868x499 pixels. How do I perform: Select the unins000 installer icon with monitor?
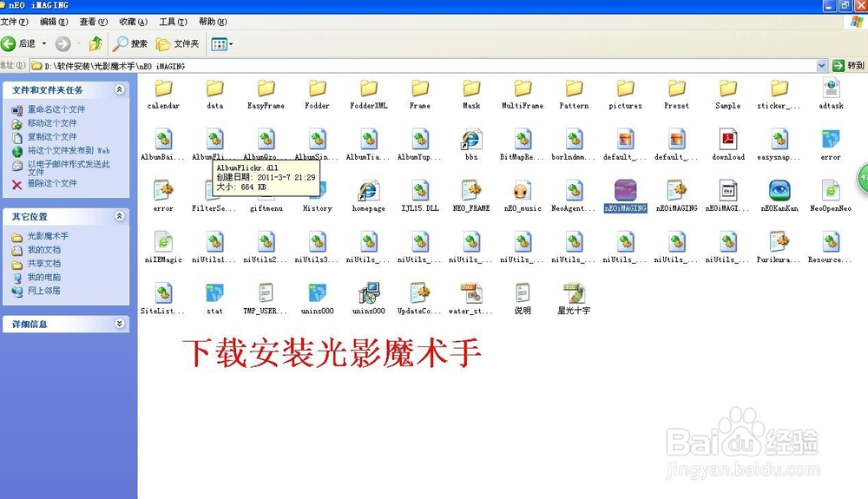coord(369,293)
